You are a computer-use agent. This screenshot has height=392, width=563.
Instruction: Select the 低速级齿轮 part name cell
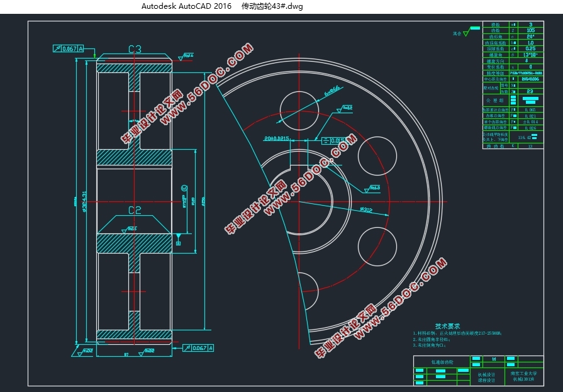coord(442,361)
